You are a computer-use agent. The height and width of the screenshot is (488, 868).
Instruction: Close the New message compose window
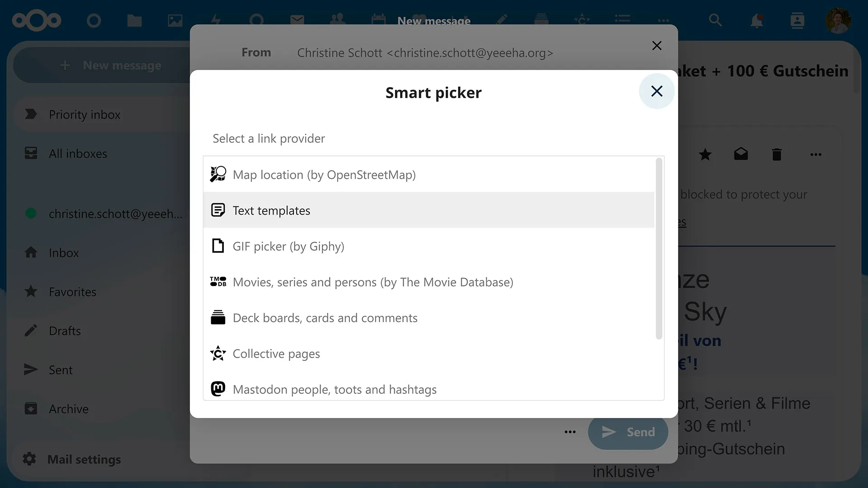pos(656,45)
